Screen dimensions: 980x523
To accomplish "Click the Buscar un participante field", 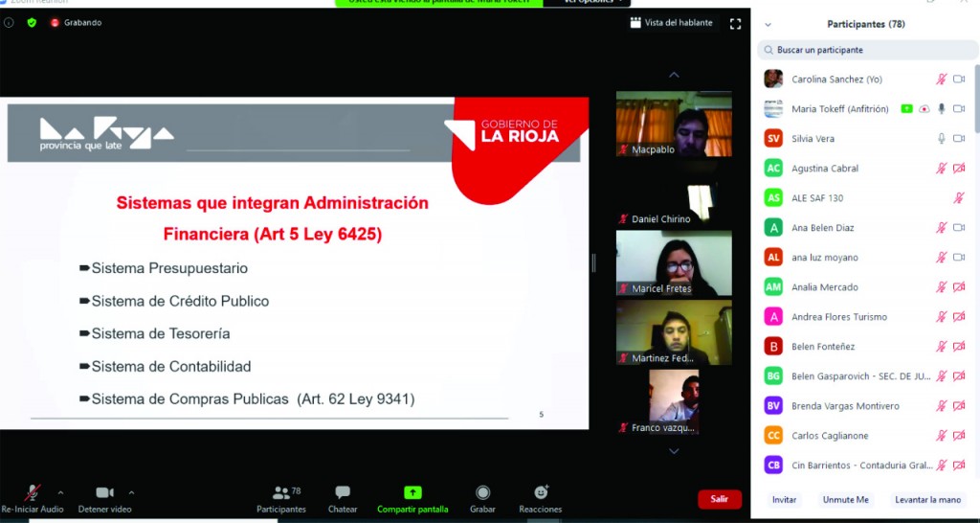I will (x=861, y=50).
